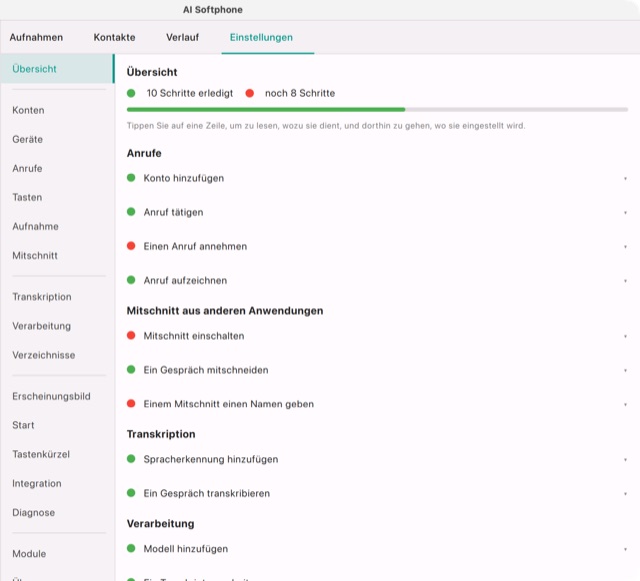Expand the Modell hinzufügen row arrow
Image resolution: width=640 pixels, height=581 pixels.
[x=625, y=549]
